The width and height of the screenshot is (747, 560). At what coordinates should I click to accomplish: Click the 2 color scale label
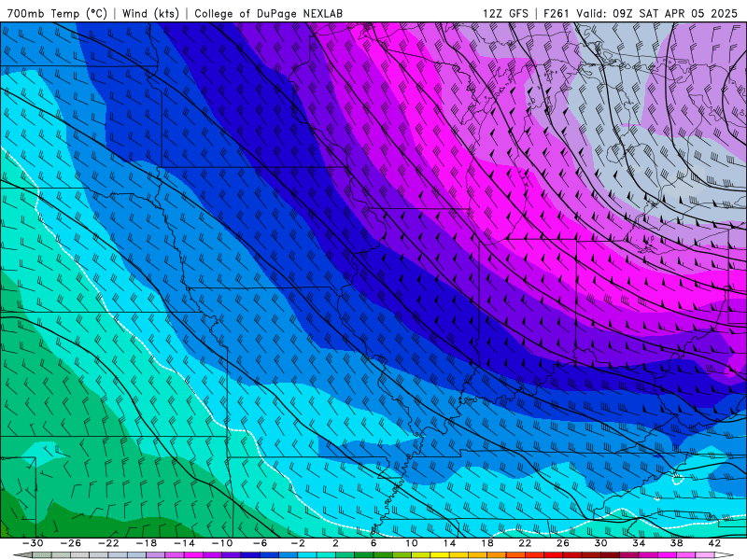[x=335, y=543]
